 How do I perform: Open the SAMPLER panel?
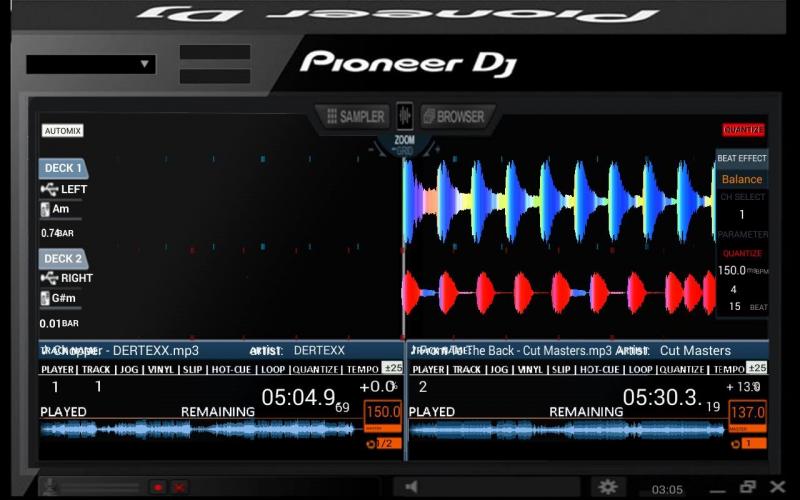pos(355,117)
